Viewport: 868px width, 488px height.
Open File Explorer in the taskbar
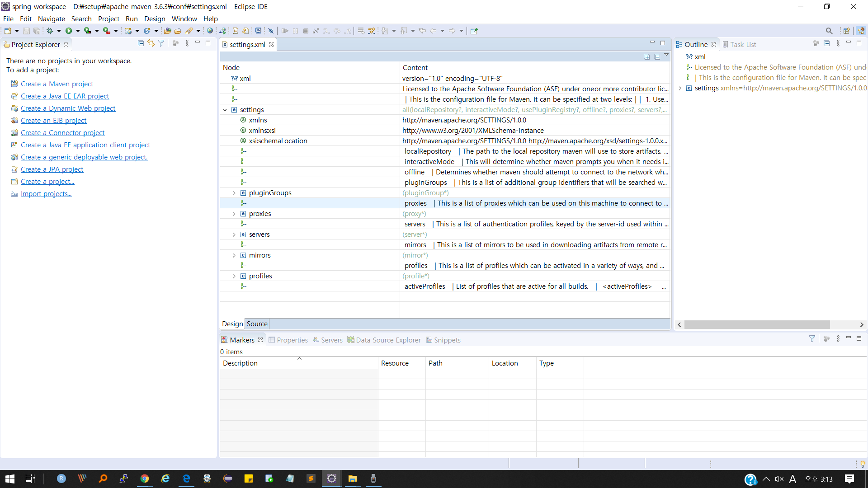[x=353, y=479]
